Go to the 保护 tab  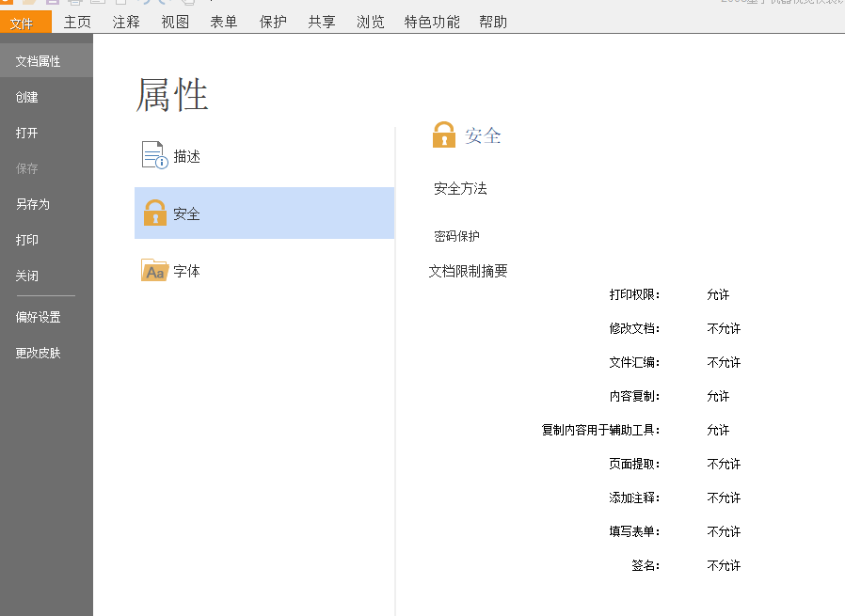(273, 22)
